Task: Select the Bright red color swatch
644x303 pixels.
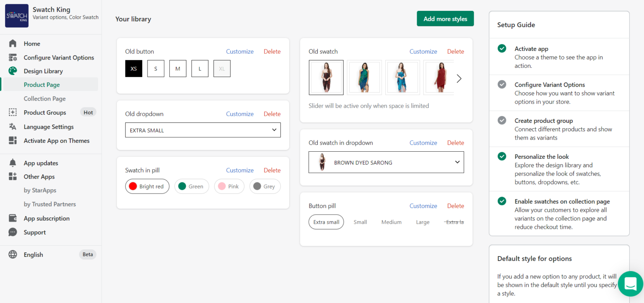Action: (x=147, y=186)
